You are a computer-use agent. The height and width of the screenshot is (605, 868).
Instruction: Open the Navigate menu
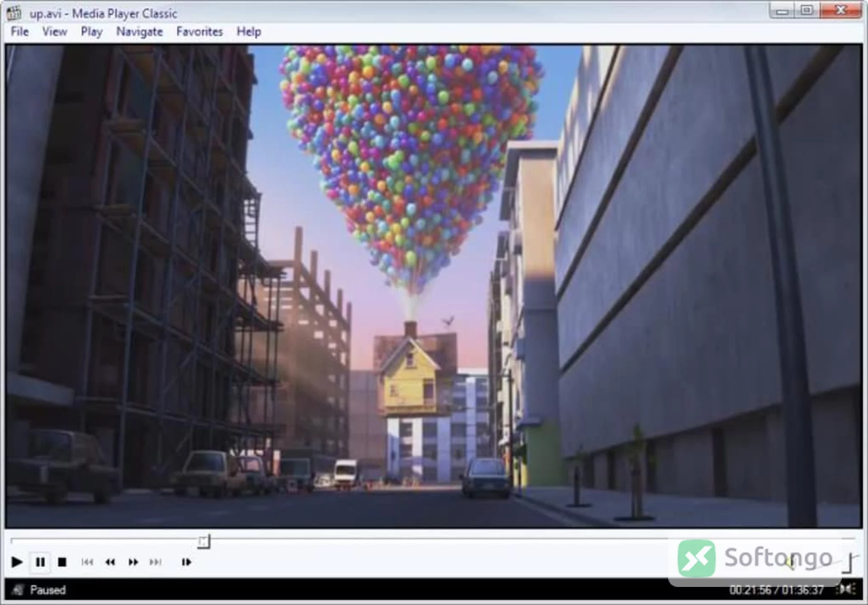(139, 32)
